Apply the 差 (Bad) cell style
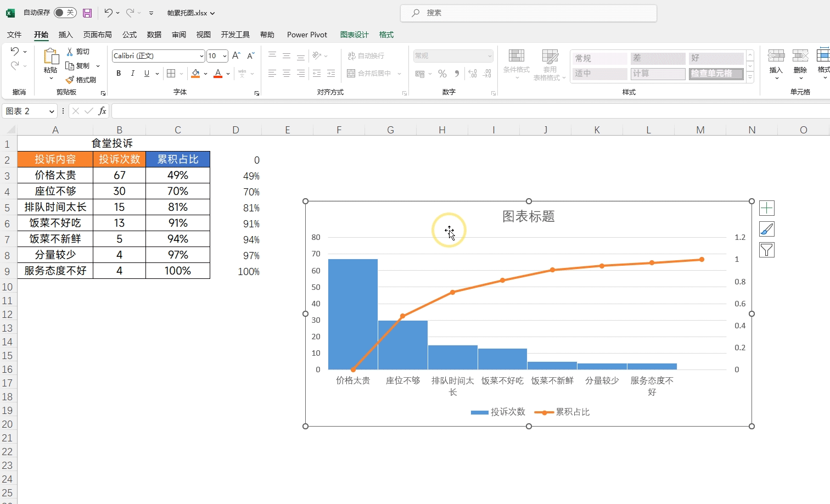Screen dimensions: 830x504 [x=658, y=58]
